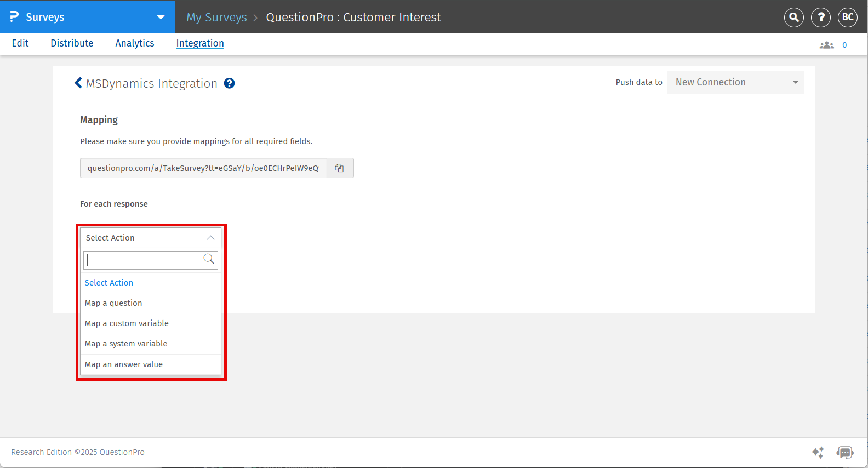Click the 'Please make sure you provide mappings' note

pyautogui.click(x=196, y=141)
